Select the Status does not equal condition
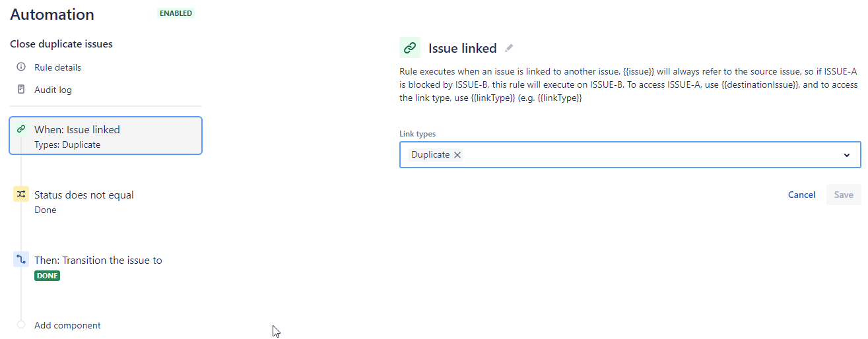Viewport: 868px width, 339px height. 84,195
